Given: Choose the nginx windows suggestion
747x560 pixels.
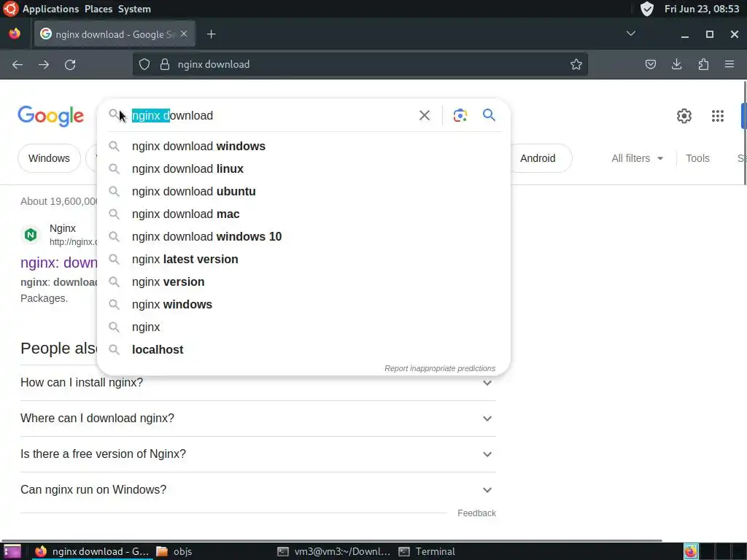Looking at the screenshot, I should [303, 304].
